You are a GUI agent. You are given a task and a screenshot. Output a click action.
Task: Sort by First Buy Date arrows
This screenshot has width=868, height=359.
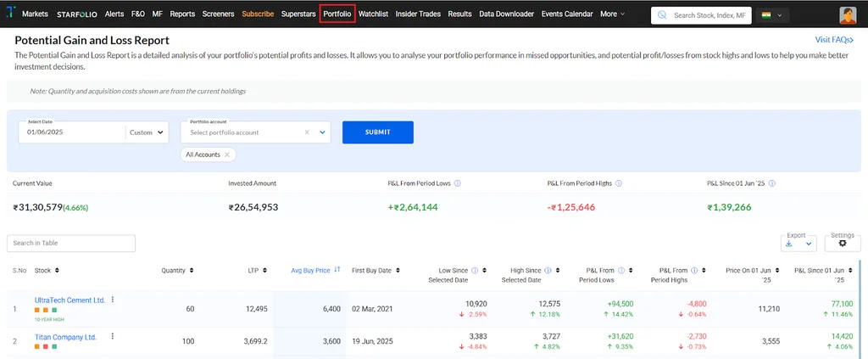pos(398,271)
